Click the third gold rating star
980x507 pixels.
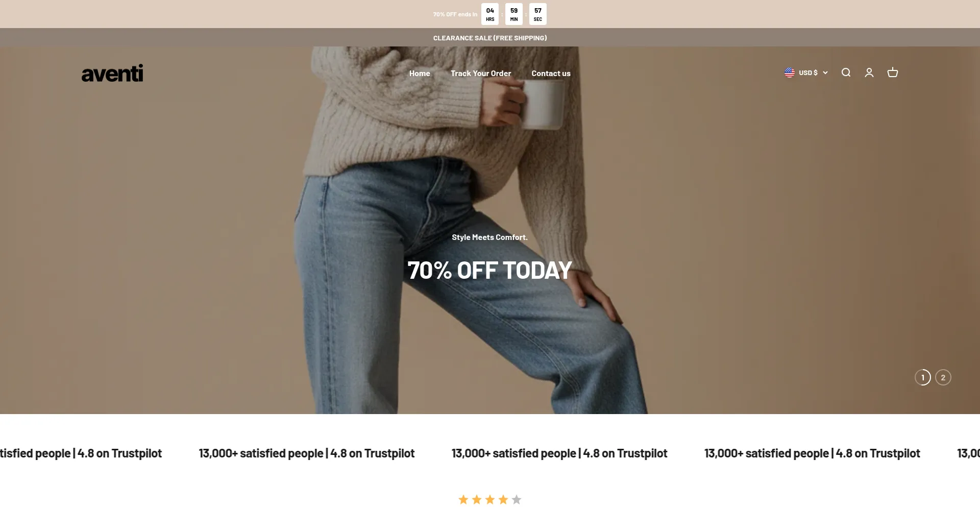[x=490, y=499]
